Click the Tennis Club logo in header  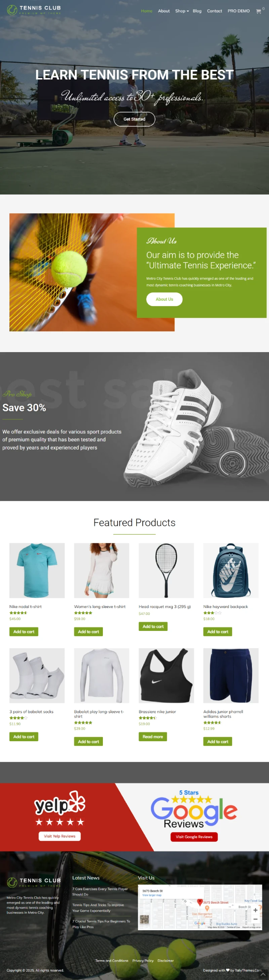point(34,9)
